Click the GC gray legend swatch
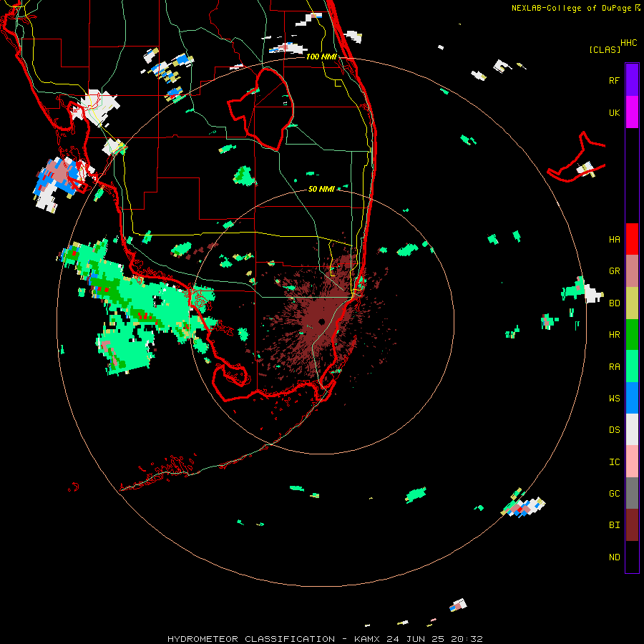 632,493
